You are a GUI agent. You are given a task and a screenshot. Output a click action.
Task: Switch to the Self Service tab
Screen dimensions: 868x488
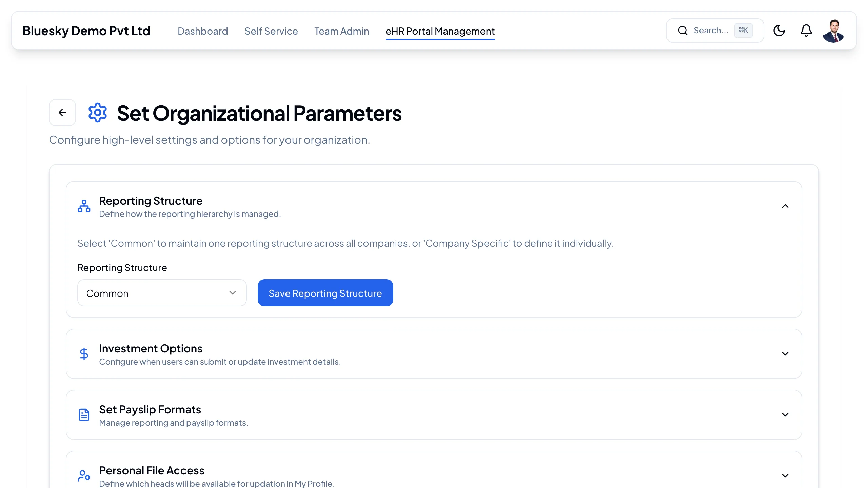pyautogui.click(x=271, y=31)
